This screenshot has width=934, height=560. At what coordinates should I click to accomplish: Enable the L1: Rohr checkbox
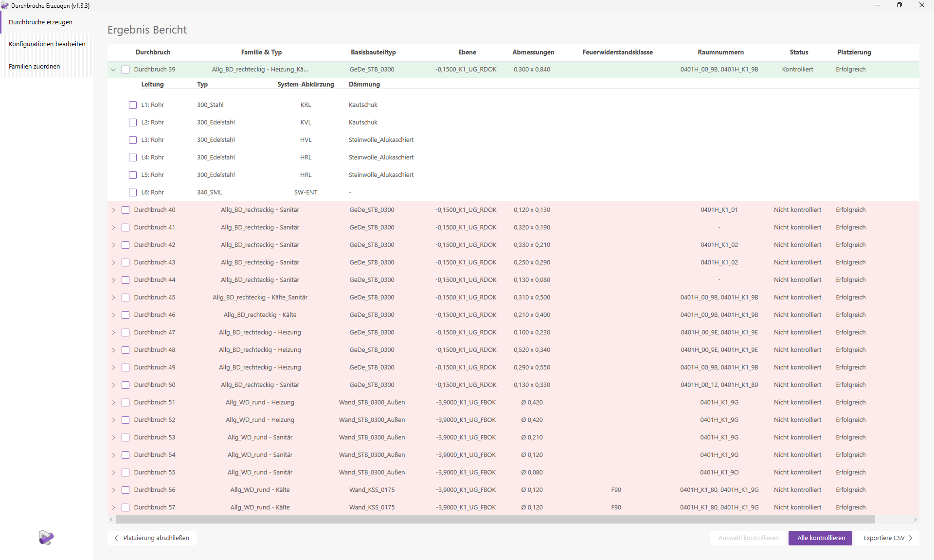(133, 105)
